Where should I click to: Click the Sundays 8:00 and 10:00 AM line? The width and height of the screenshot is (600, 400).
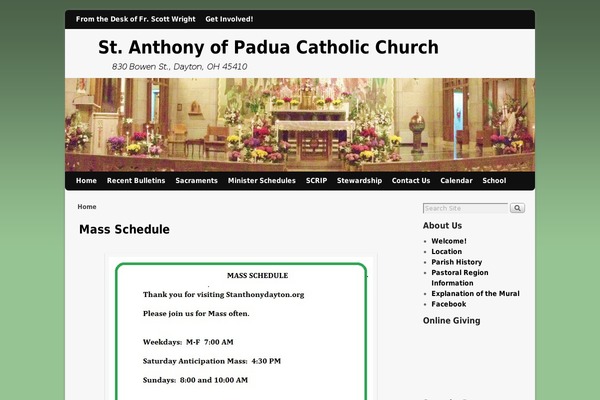pos(195,380)
